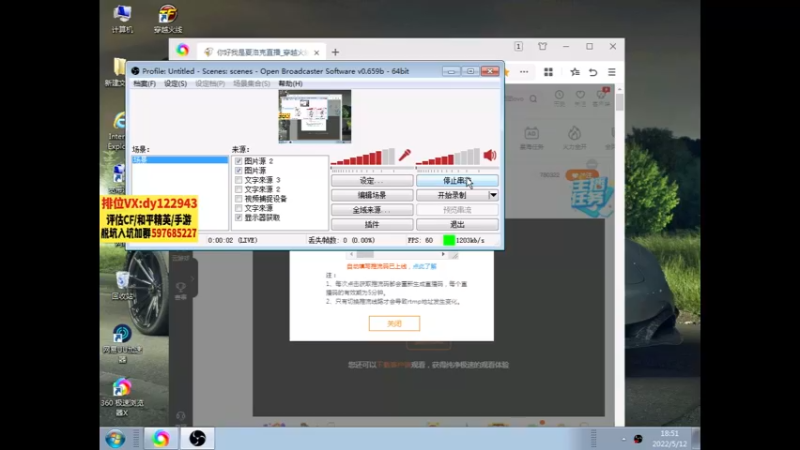Open history clock icon on the web page

pos(559,97)
